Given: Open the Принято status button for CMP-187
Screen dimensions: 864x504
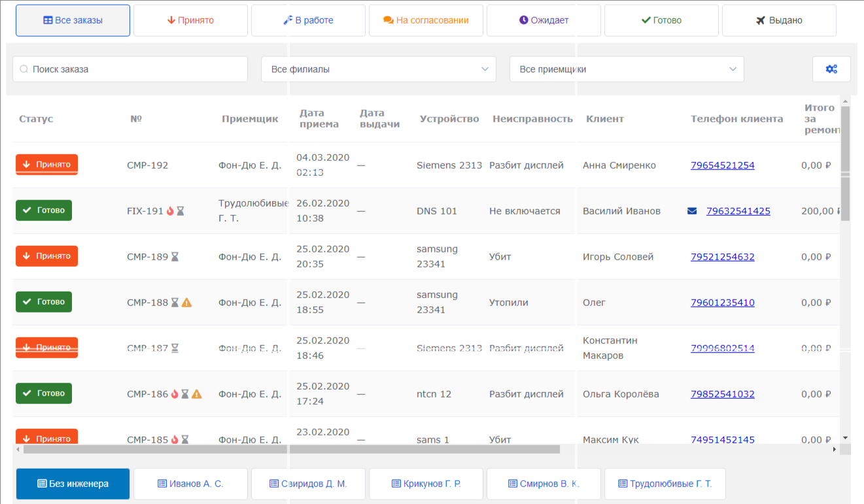Looking at the screenshot, I should pyautogui.click(x=46, y=348).
